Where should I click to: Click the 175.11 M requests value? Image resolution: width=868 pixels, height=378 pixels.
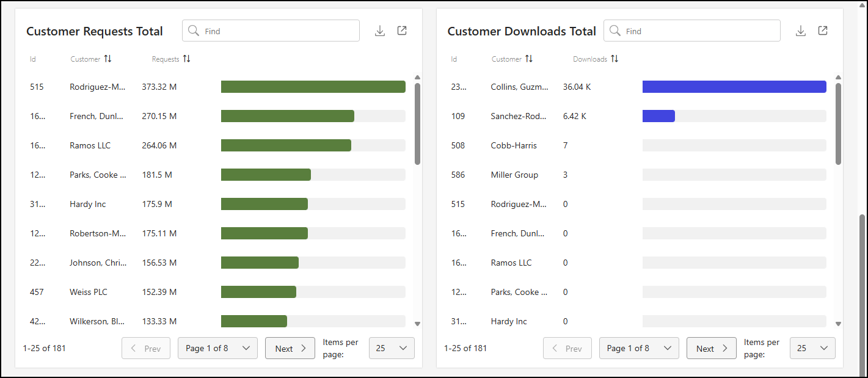click(159, 233)
